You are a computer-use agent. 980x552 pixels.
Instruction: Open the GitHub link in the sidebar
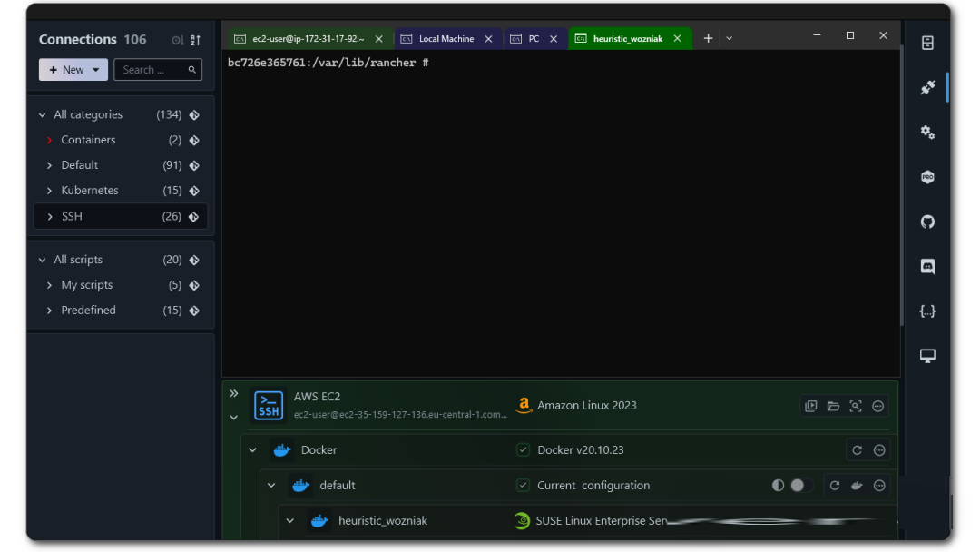927,222
